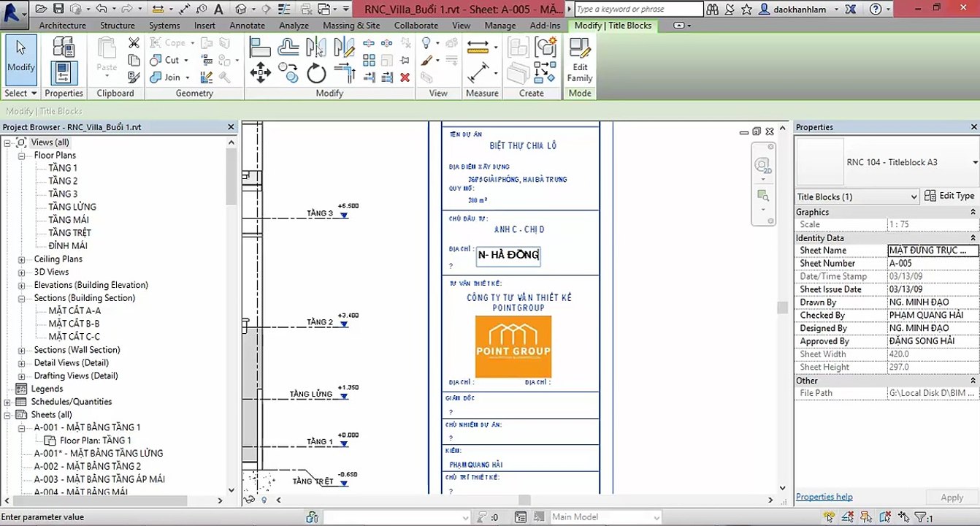Select the Align tool in Modify panel
Image resolution: width=980 pixels, height=526 pixels.
pos(260,47)
